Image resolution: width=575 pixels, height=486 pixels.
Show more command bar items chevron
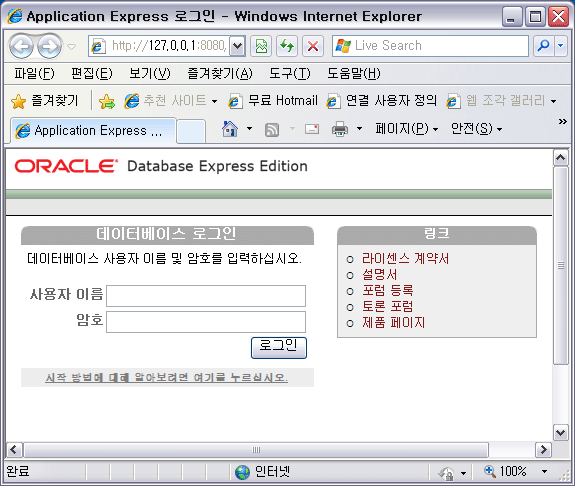[563, 121]
